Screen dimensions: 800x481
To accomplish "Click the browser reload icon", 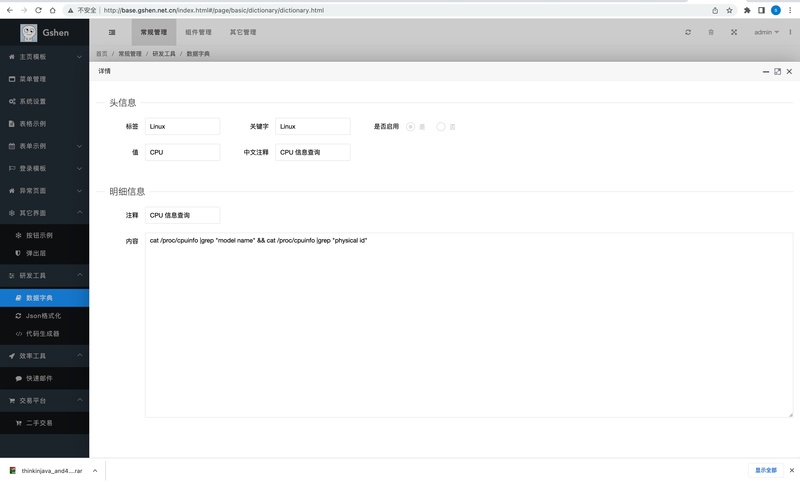I will [x=38, y=10].
